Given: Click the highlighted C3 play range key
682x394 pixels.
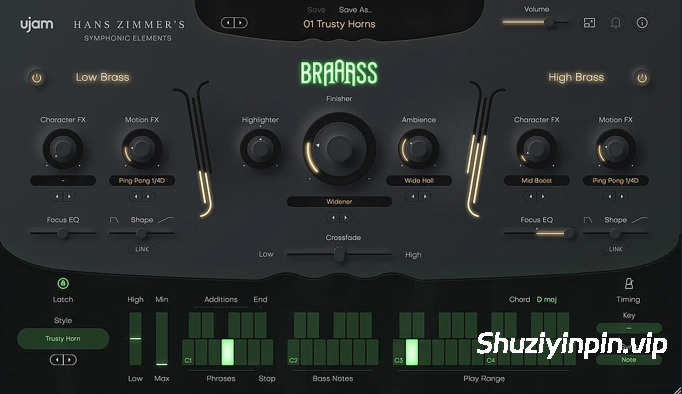Looking at the screenshot, I should 411,352.
